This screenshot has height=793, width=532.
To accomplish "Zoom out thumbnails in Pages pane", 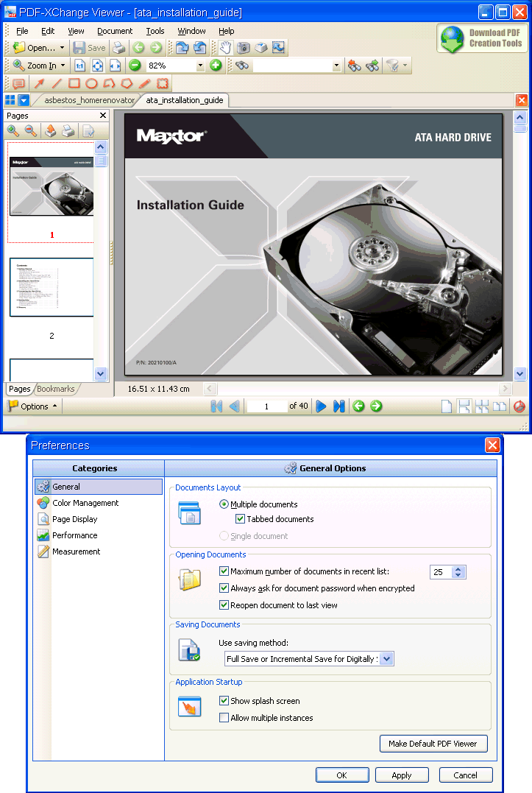I will pos(31,131).
